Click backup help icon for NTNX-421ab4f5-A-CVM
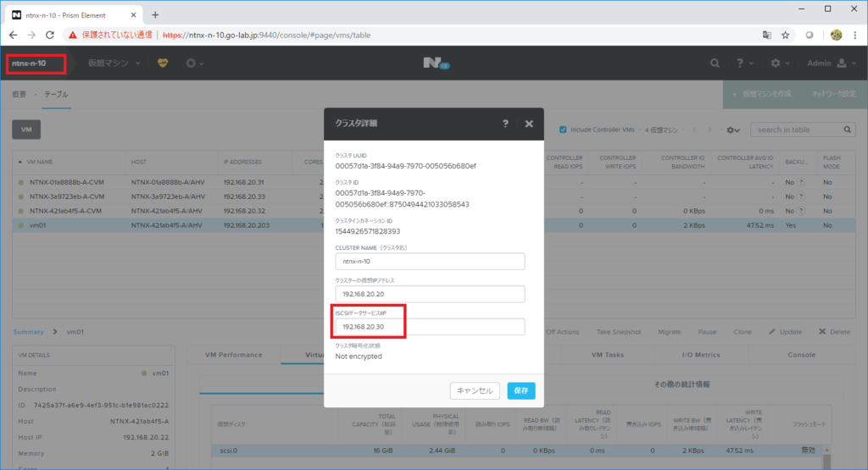The height and width of the screenshot is (470, 868). (x=801, y=211)
